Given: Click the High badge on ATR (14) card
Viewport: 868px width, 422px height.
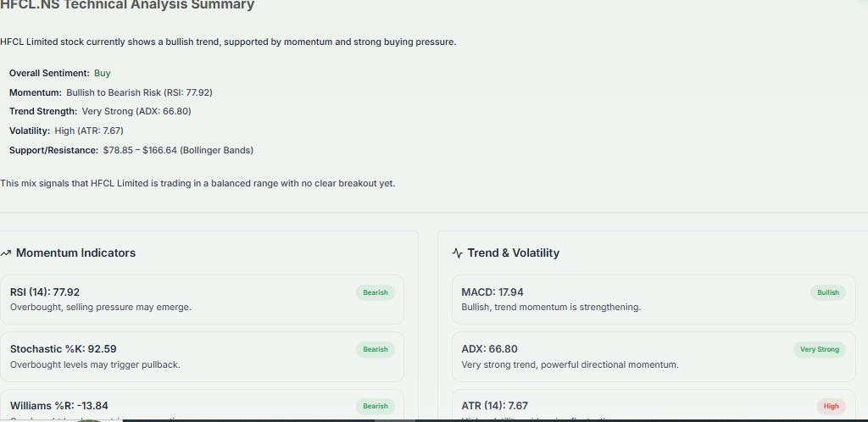Looking at the screenshot, I should [831, 406].
